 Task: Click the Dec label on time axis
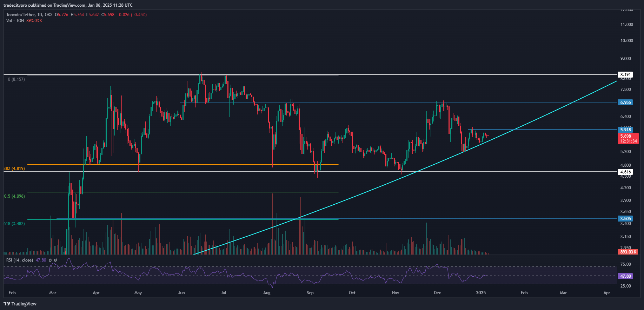(437, 293)
